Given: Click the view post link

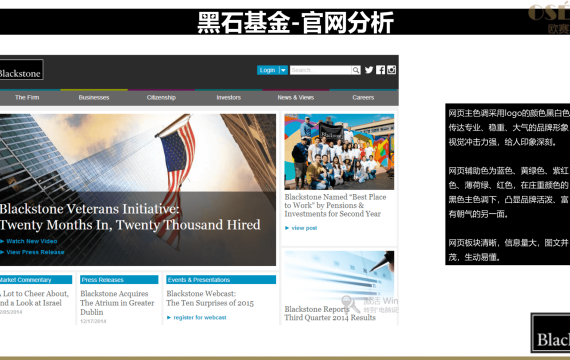Looking at the screenshot, I should click(304, 228).
